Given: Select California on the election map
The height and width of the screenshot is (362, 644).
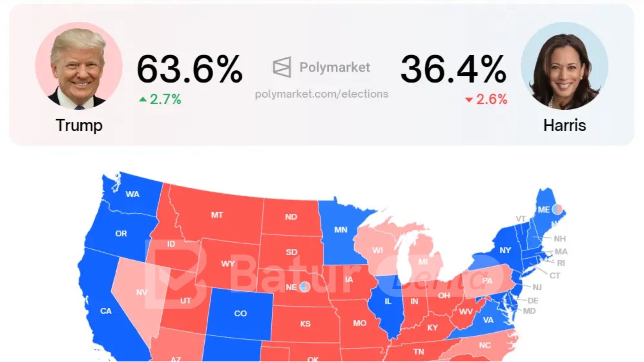Looking at the screenshot, I should (x=106, y=312).
